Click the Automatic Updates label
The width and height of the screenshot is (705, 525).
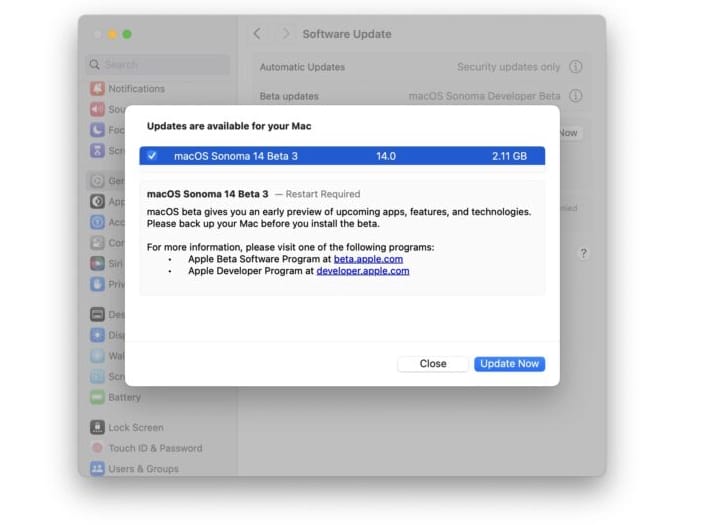(x=302, y=67)
